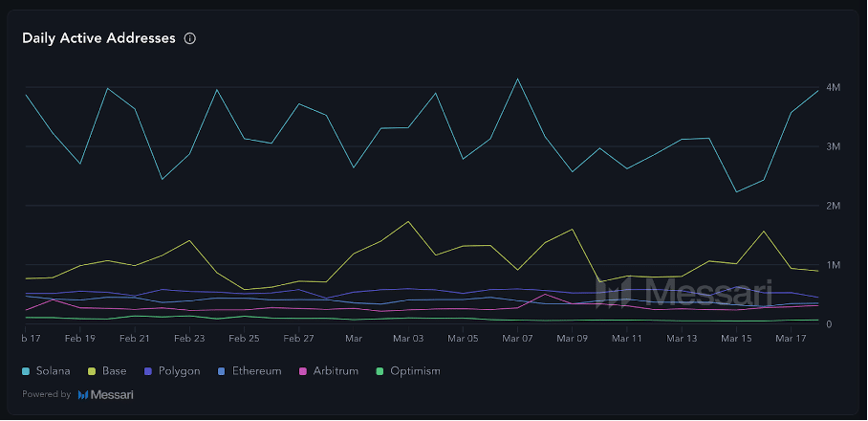
Task: Click the Feb 27 x-axis label
Action: [x=299, y=339]
